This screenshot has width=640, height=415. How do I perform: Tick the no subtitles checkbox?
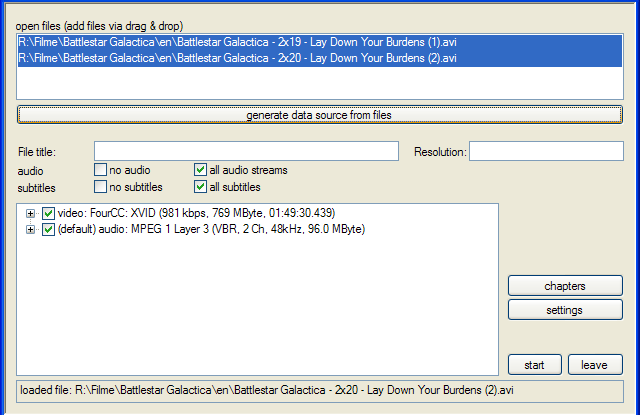click(101, 186)
